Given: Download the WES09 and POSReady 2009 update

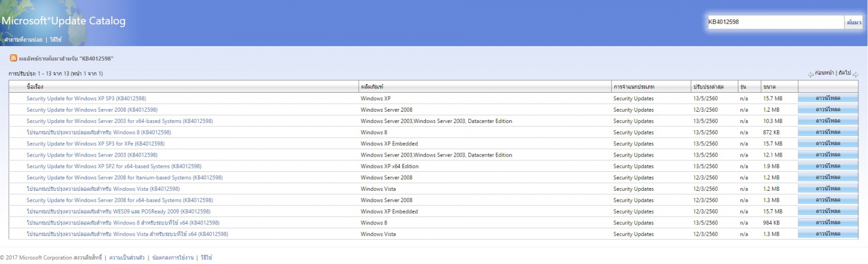Looking at the screenshot, I should click(x=828, y=211).
